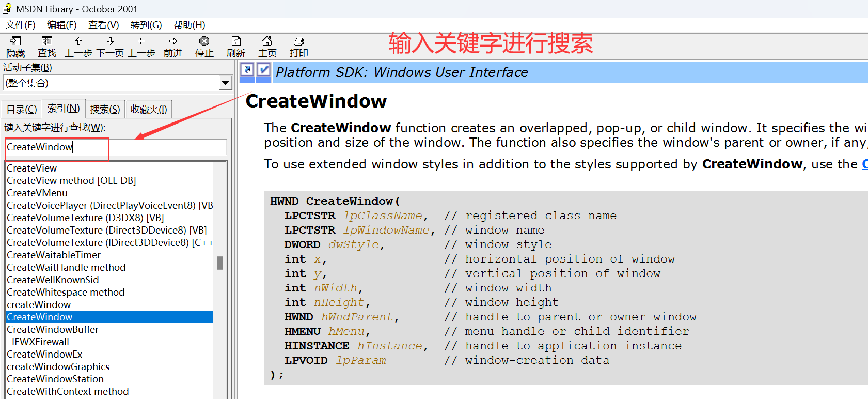Open the 编辑(E) menu
Viewport: 868px width, 399px height.
tap(62, 25)
